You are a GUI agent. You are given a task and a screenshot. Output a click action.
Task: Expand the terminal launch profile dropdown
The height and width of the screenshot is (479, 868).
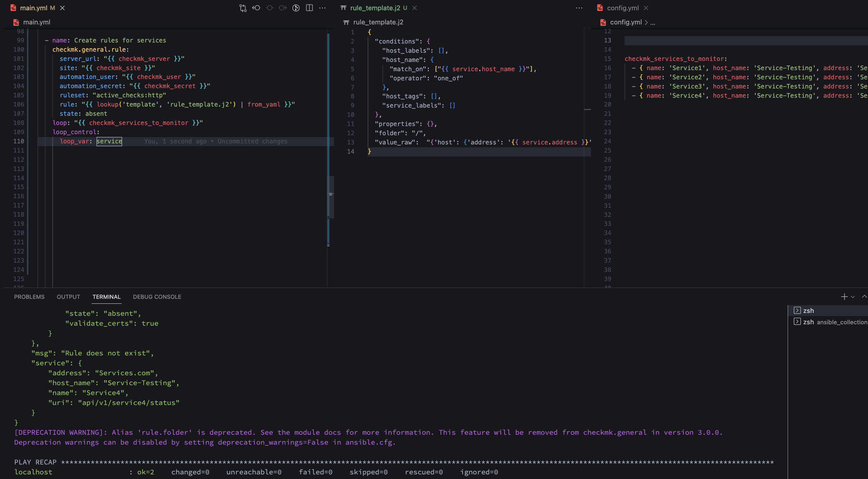(x=853, y=297)
